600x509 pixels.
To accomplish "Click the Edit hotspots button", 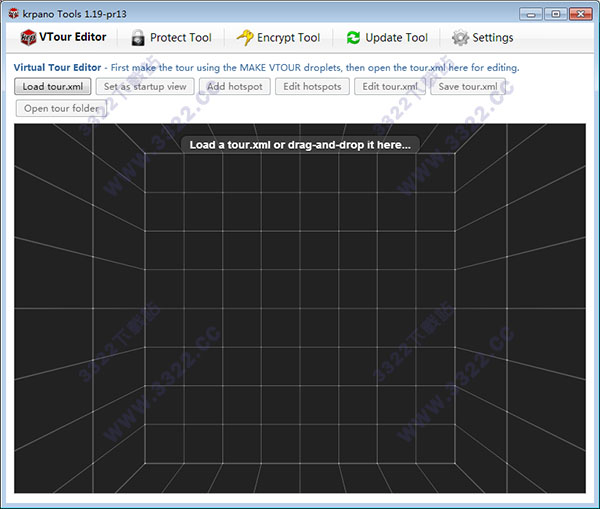I will click(312, 86).
